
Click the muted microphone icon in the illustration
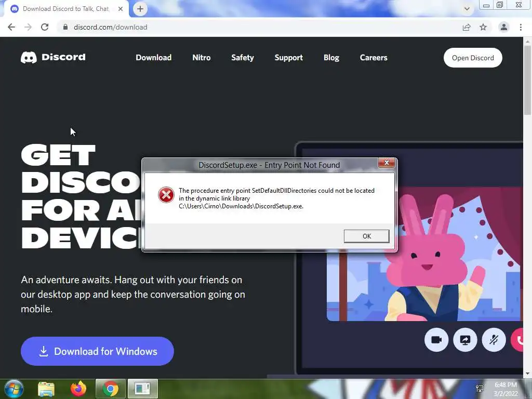pyautogui.click(x=494, y=340)
